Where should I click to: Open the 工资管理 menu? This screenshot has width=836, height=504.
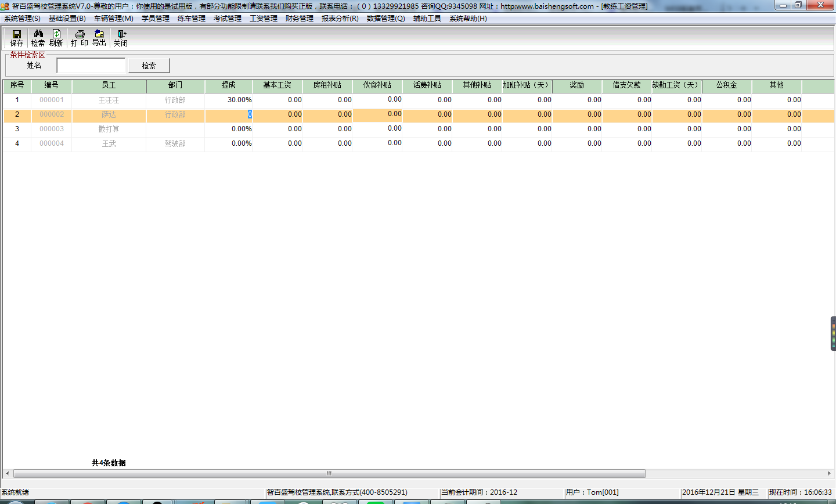[x=264, y=19]
